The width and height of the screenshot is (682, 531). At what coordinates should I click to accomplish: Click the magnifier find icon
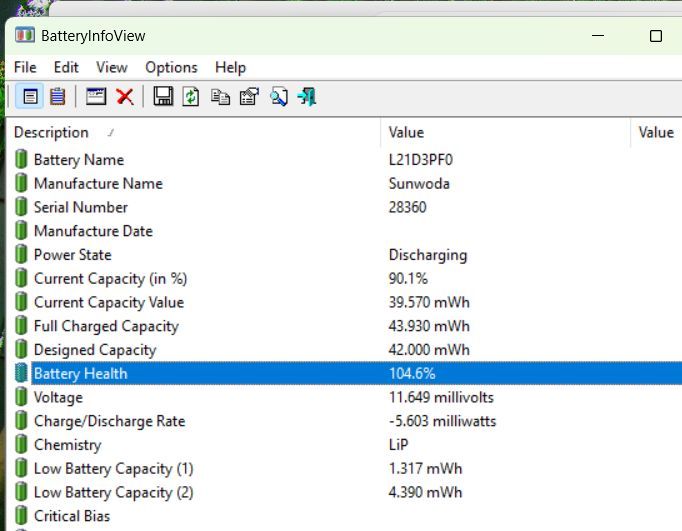click(278, 97)
